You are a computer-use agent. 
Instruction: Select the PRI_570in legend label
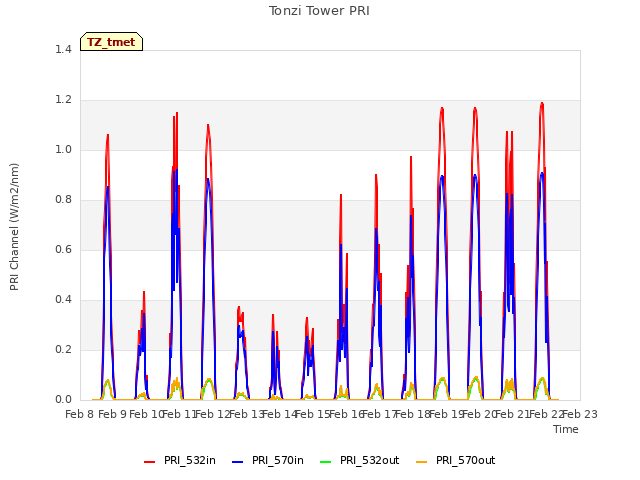click(278, 460)
